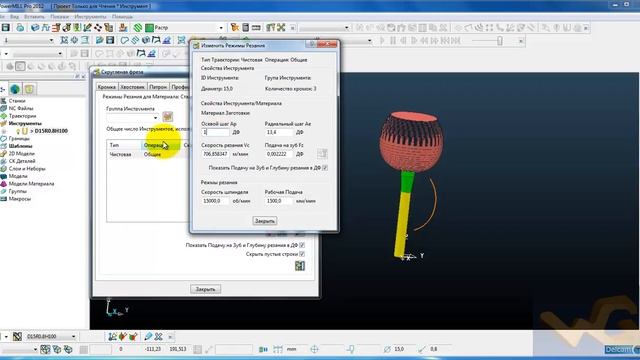Viewport: 640px width, 360px height.
Task: Click the blue block creation icon
Action: tap(35, 27)
